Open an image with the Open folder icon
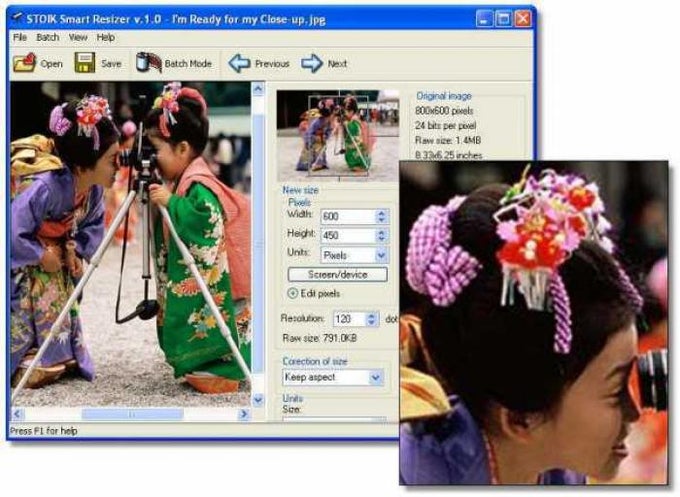The height and width of the screenshot is (497, 680). pos(25,63)
